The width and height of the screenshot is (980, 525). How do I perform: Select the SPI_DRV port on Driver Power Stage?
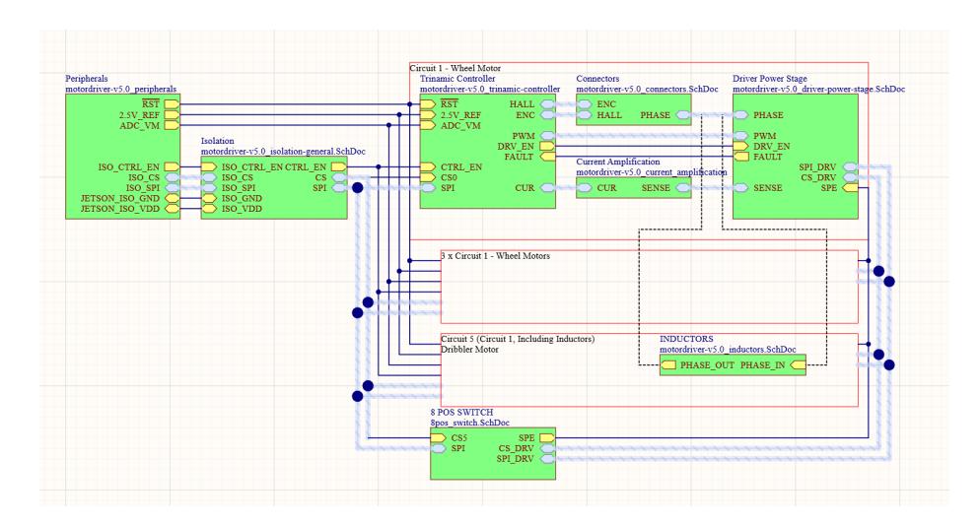click(x=850, y=167)
